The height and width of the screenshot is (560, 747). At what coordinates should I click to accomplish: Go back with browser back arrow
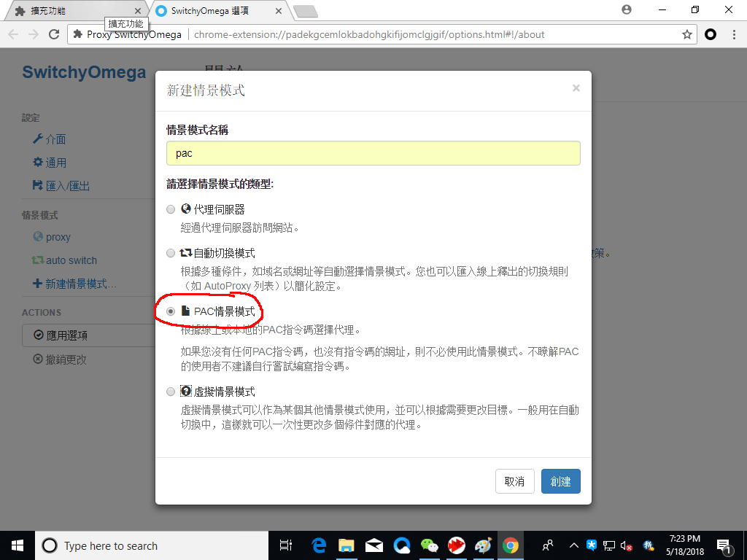pyautogui.click(x=13, y=34)
